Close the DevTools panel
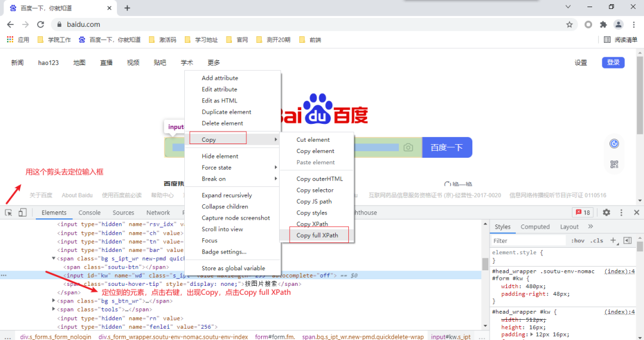Screen dimensions: 644x340 tap(637, 213)
